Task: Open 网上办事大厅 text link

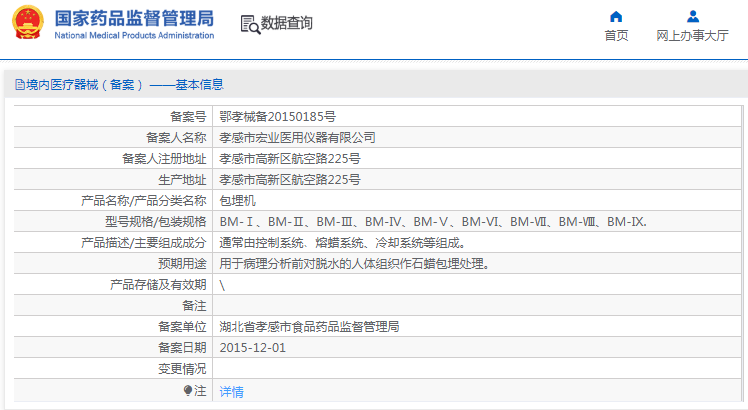Action: (692, 36)
